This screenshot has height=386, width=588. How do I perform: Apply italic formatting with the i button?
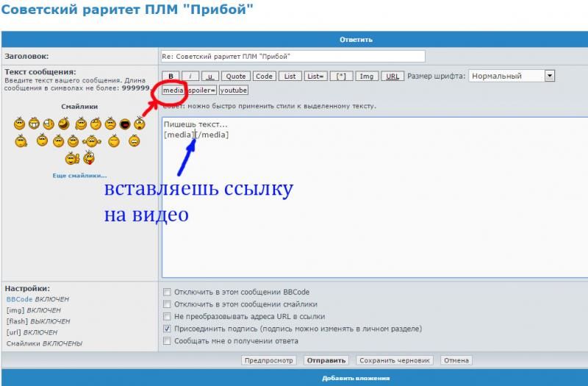[190, 76]
